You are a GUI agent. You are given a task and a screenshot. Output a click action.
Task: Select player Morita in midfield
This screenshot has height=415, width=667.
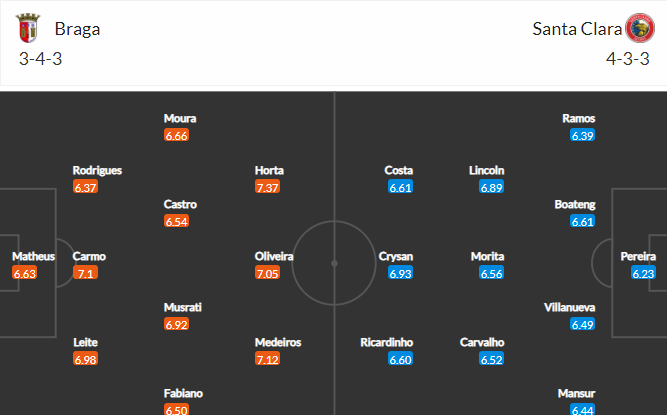click(487, 257)
